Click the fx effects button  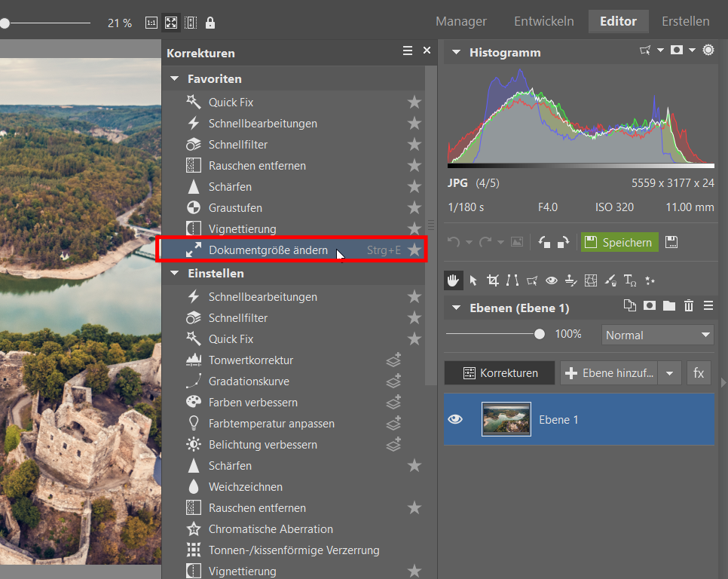699,373
